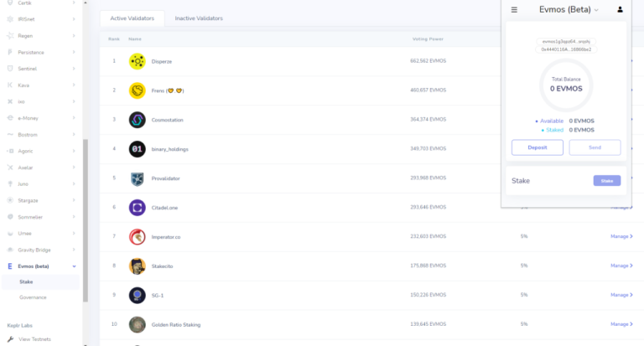Click the sidebar vertical scrollbar thumb
Image resolution: width=644 pixels, height=346 pixels.
[86, 220]
